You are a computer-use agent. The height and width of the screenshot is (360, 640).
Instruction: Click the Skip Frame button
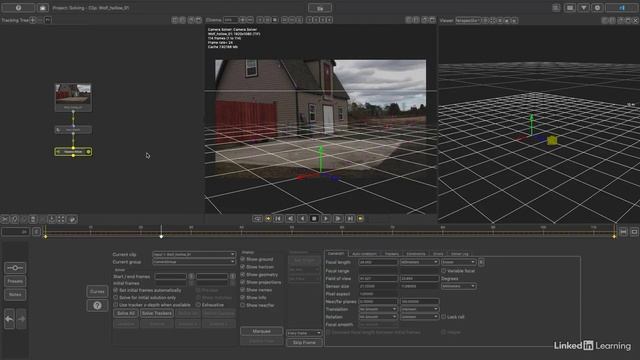[x=304, y=342]
